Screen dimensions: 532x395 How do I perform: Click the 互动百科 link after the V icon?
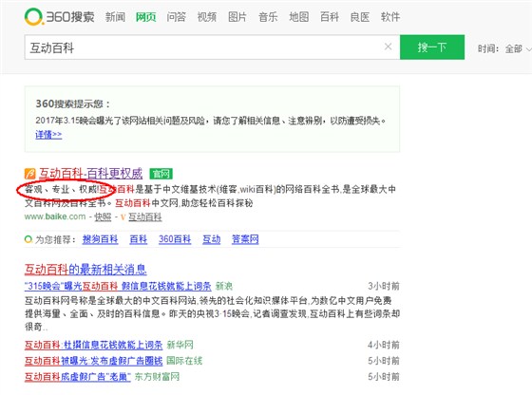point(144,217)
